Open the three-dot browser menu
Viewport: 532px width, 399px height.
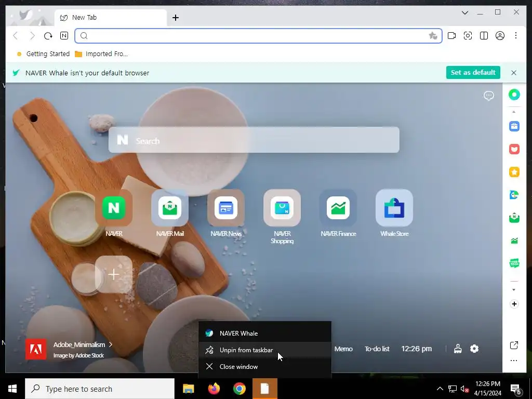pyautogui.click(x=516, y=36)
